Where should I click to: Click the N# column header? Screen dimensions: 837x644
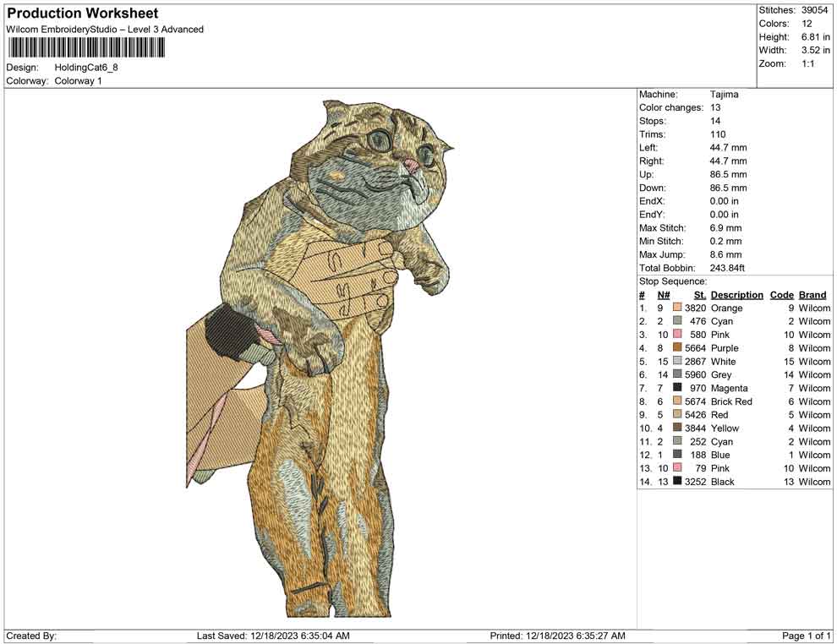(663, 295)
